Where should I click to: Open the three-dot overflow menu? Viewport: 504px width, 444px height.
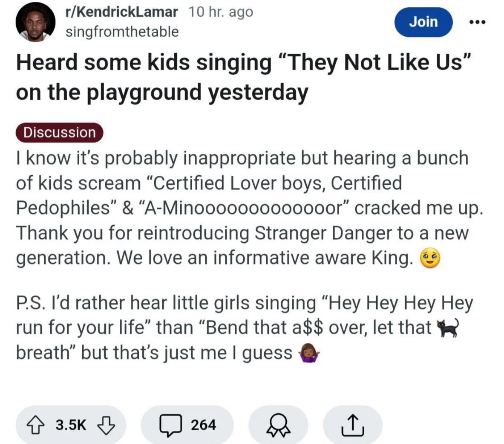tap(478, 23)
